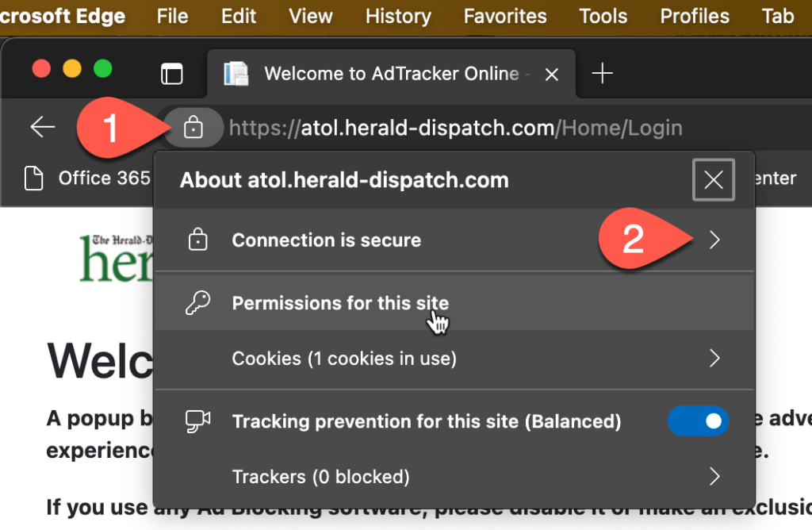Close the AdTracker Online tab

[x=552, y=74]
